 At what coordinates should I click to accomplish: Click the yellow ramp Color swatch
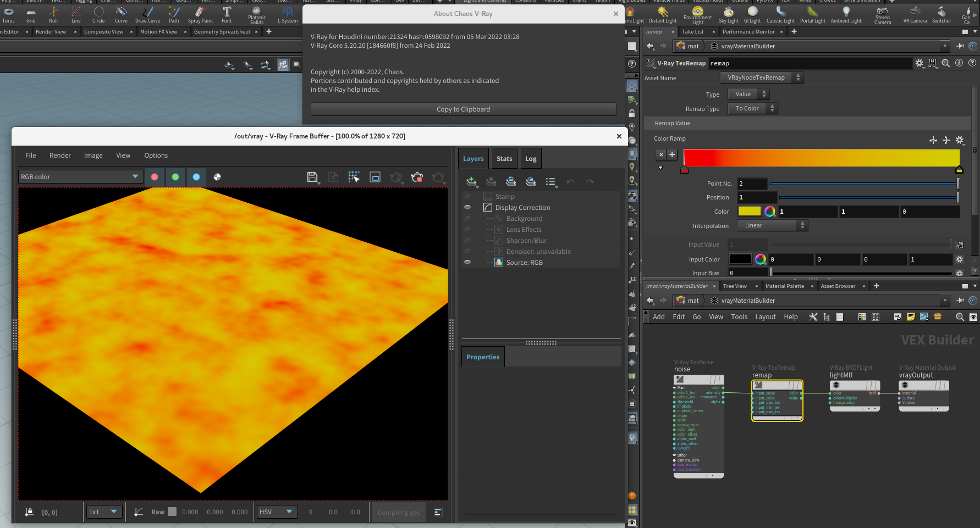point(750,212)
